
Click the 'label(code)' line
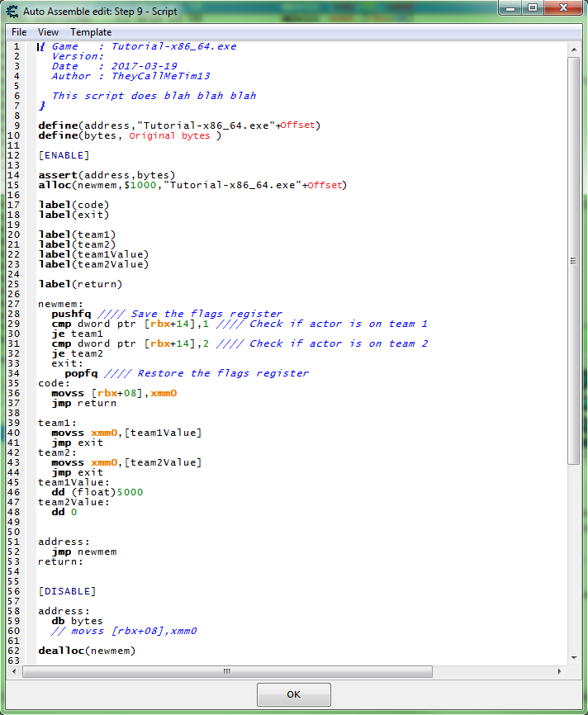73,205
